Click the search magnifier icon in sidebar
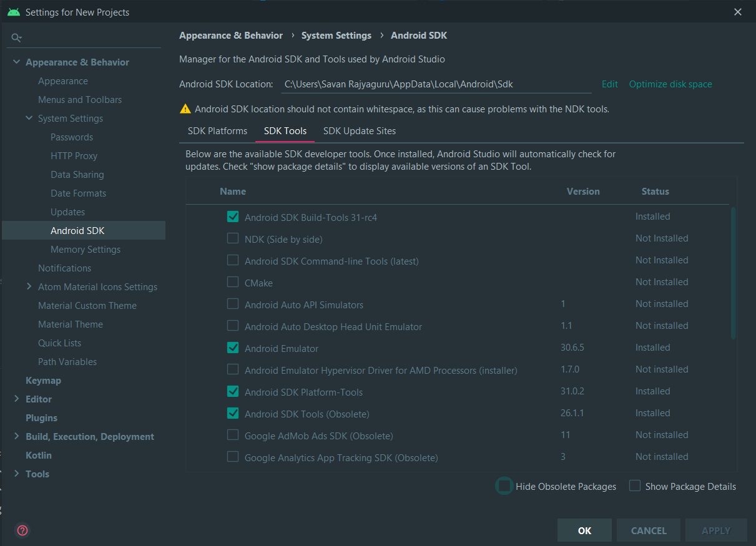The image size is (756, 546). pos(16,38)
